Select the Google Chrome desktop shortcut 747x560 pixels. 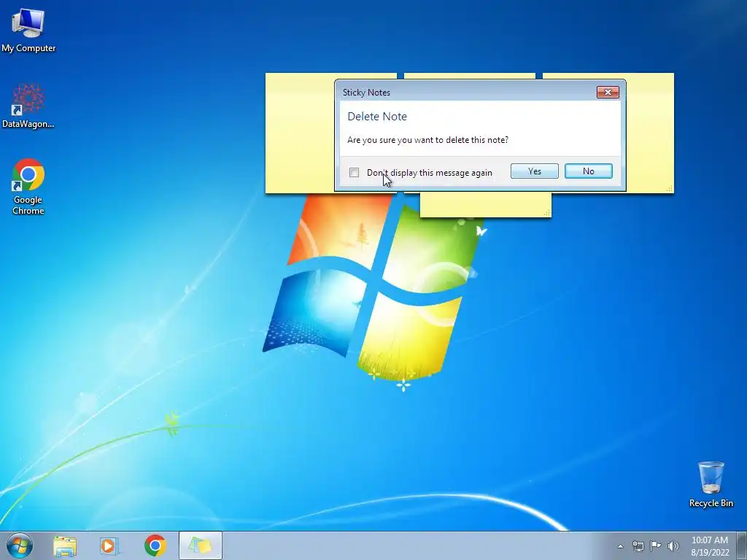(28, 186)
